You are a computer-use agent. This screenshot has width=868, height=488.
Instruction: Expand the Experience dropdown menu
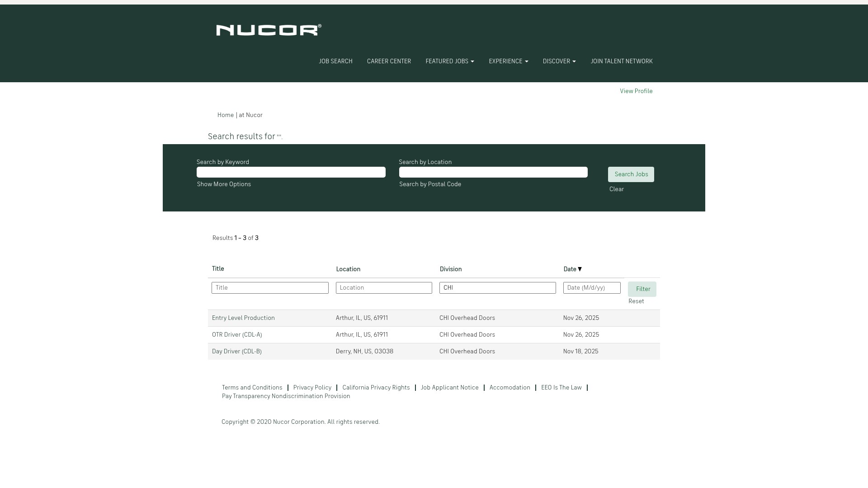509,61
